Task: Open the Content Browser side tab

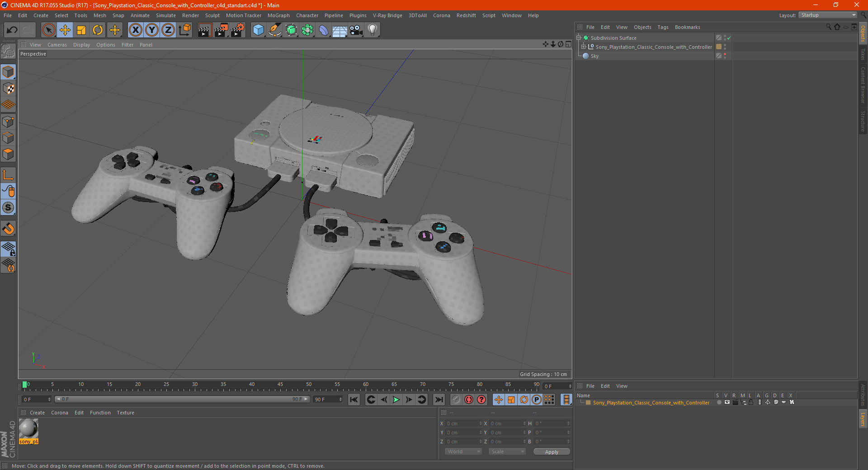Action: (863, 85)
